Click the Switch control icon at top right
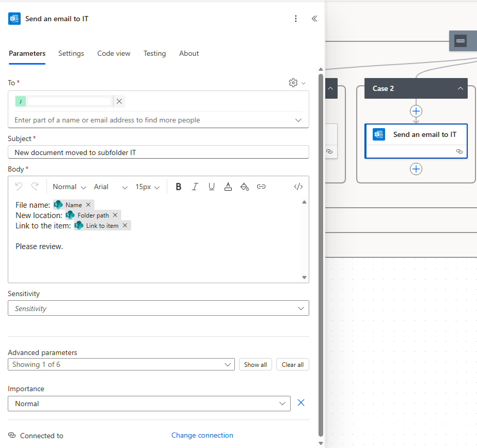 coord(460,41)
